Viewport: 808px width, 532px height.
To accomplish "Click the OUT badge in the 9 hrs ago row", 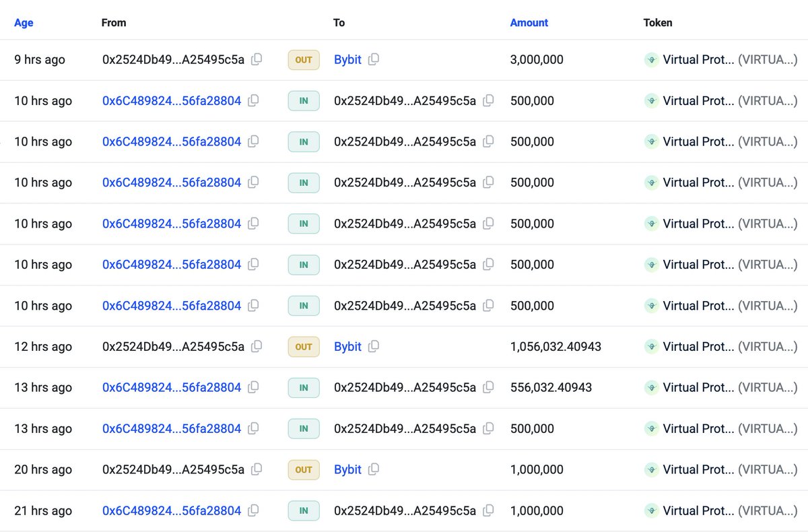I will (304, 60).
